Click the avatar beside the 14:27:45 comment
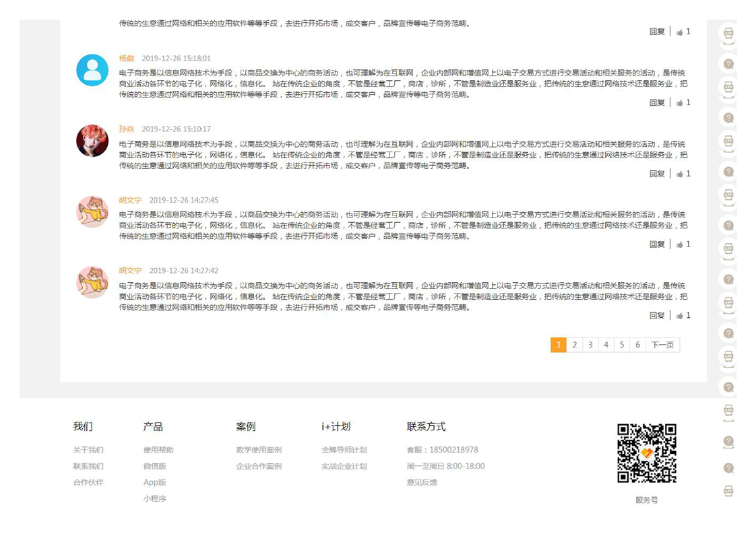Image resolution: width=756 pixels, height=534 pixels. pos(92,212)
